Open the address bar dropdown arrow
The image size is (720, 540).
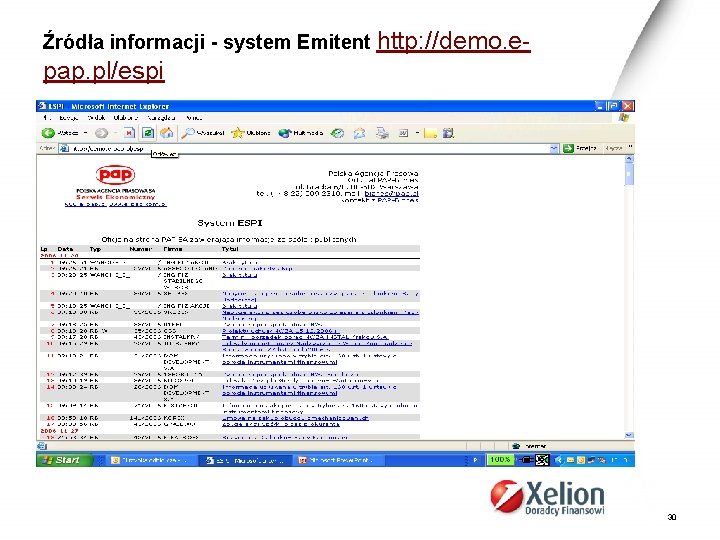(x=554, y=148)
